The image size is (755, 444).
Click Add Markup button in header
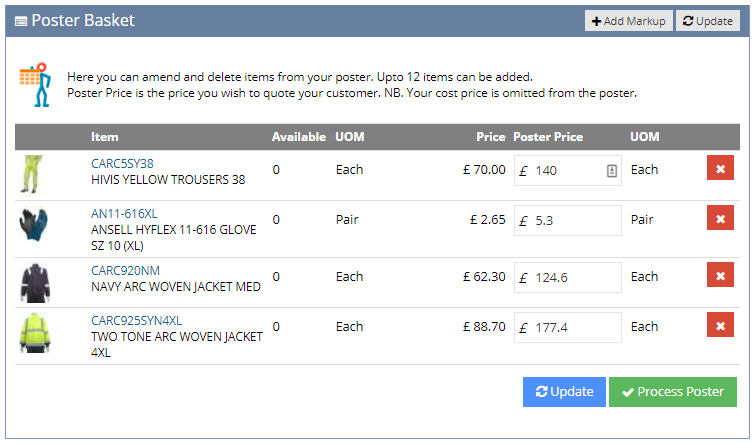click(628, 21)
